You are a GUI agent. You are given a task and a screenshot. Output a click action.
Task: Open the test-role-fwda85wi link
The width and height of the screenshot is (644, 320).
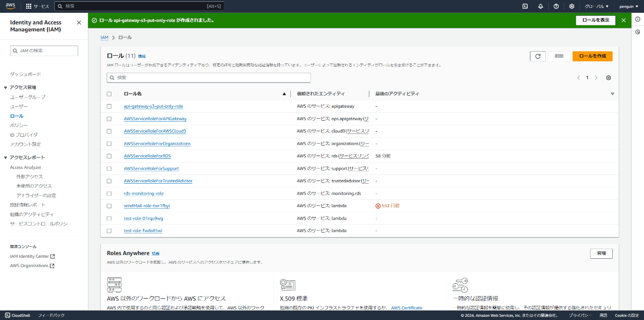click(143, 231)
